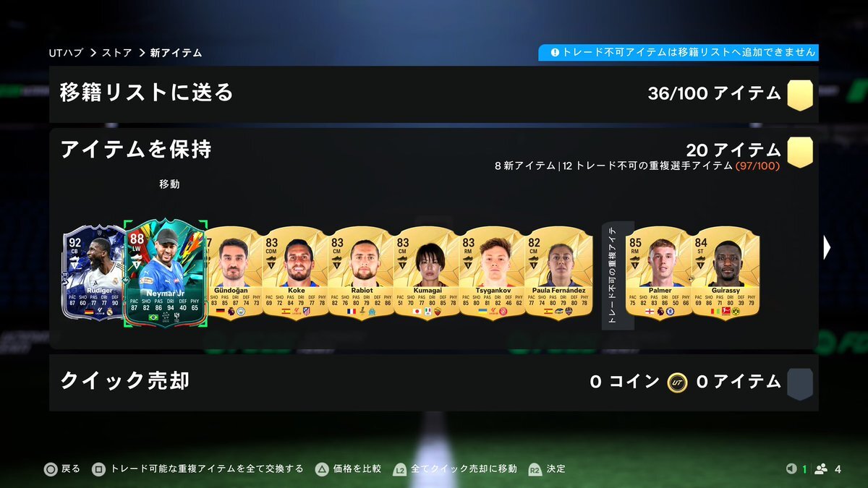Open the クイック売却 section

434,382
